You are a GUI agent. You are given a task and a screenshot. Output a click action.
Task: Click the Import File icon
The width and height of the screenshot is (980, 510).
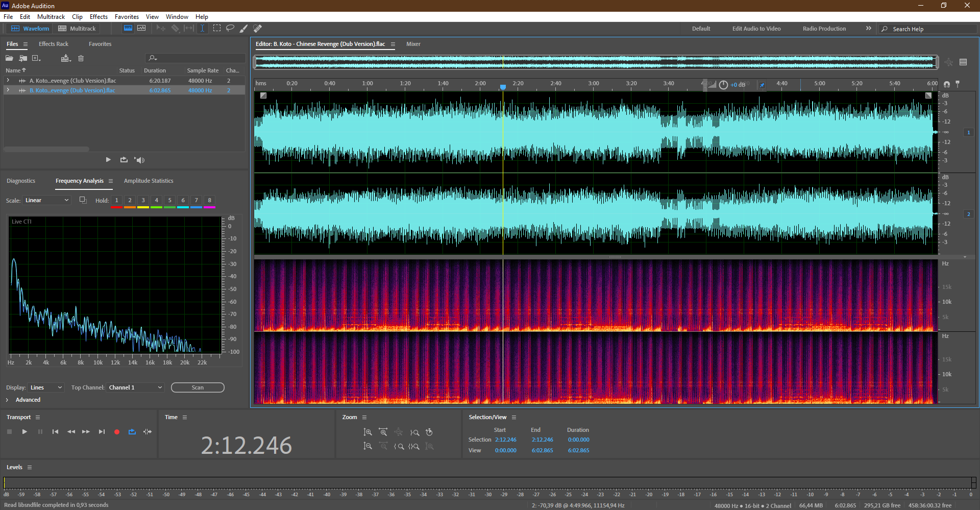23,58
